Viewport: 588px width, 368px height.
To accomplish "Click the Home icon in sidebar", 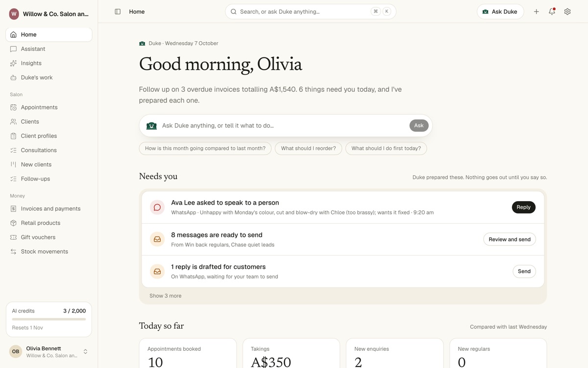I will coord(13,34).
